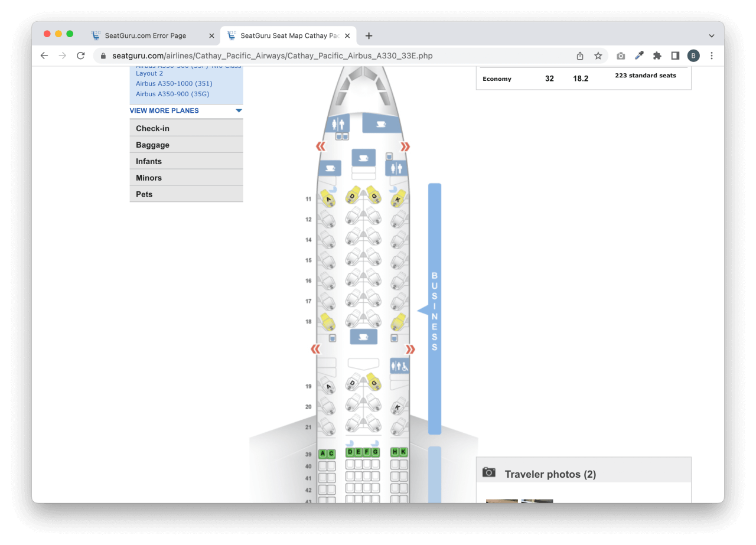
Task: Select yellow business seat 11K
Action: click(399, 198)
